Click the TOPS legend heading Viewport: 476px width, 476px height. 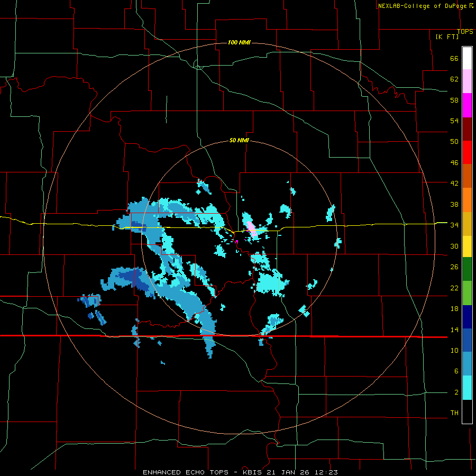[x=465, y=31]
